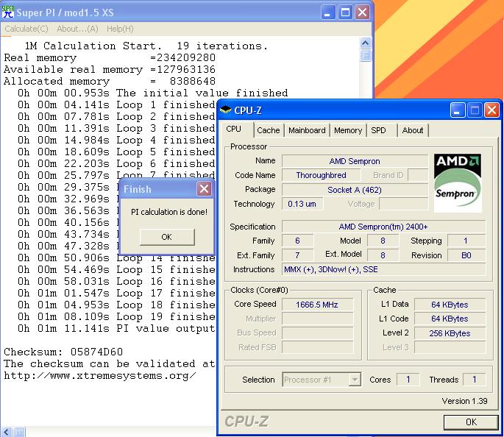Switch to the Memory tab in CPU-Z
Image resolution: width=504 pixels, height=437 pixels.
(x=348, y=130)
